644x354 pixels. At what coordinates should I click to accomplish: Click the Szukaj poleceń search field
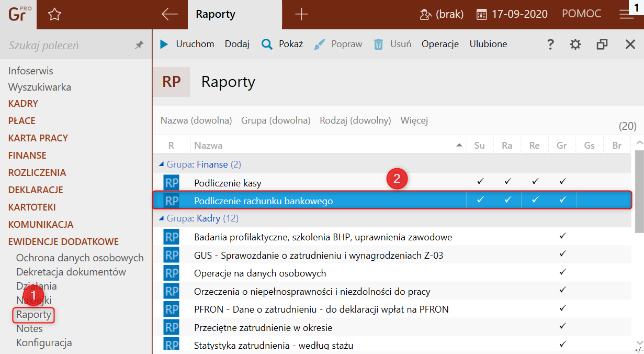[68, 46]
